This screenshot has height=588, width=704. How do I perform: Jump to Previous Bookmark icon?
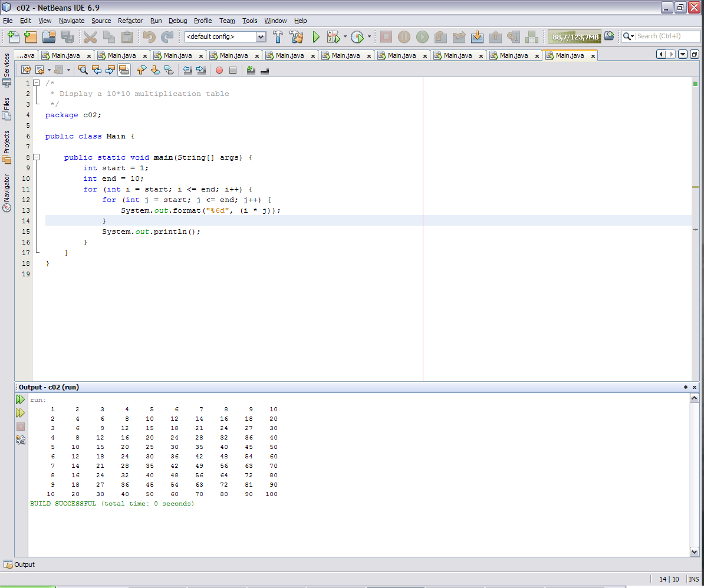[x=142, y=70]
